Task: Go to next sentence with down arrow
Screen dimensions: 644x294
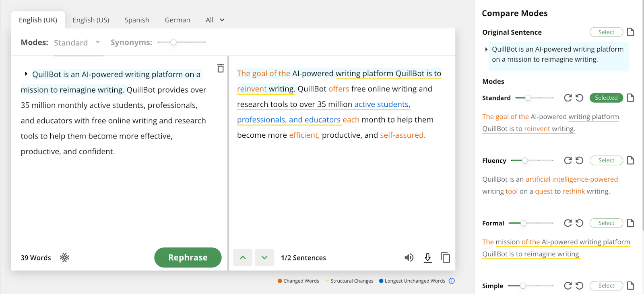Action: click(264, 258)
